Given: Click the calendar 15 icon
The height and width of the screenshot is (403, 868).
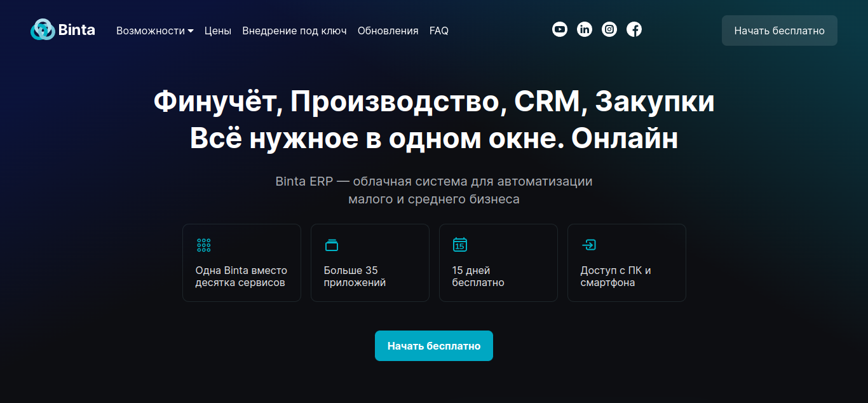Looking at the screenshot, I should [460, 245].
